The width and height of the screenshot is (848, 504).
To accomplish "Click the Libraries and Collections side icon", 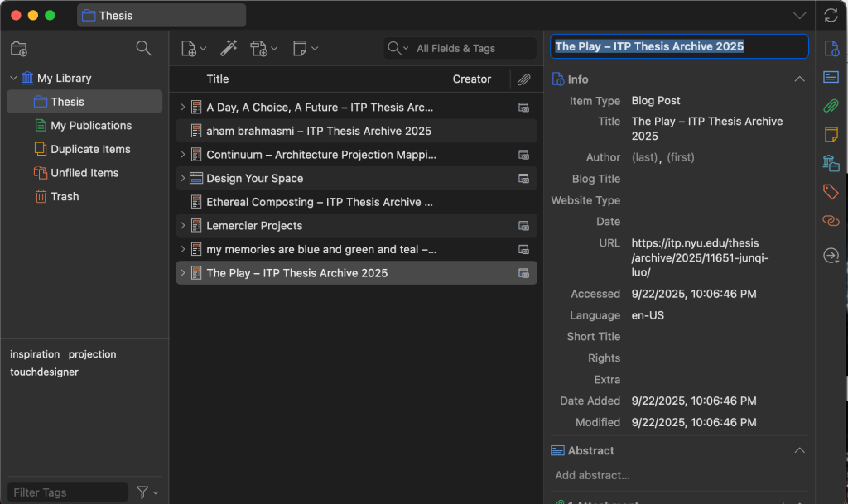I will 831,163.
